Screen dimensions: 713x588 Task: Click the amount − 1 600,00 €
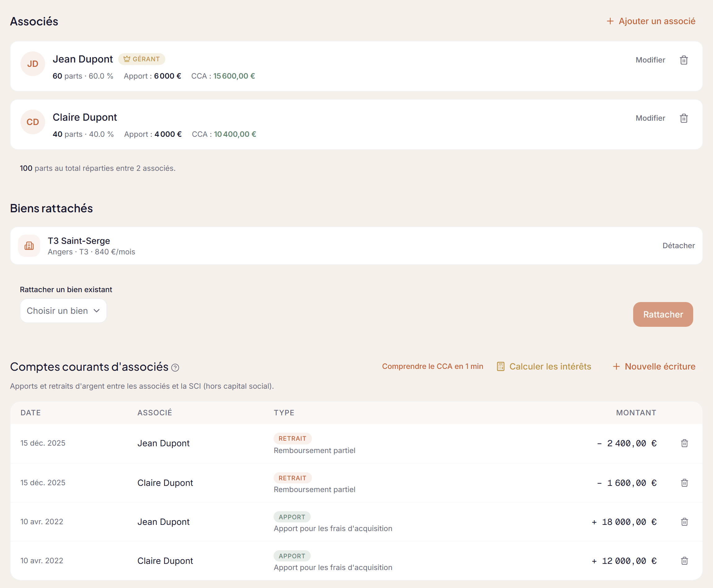627,483
